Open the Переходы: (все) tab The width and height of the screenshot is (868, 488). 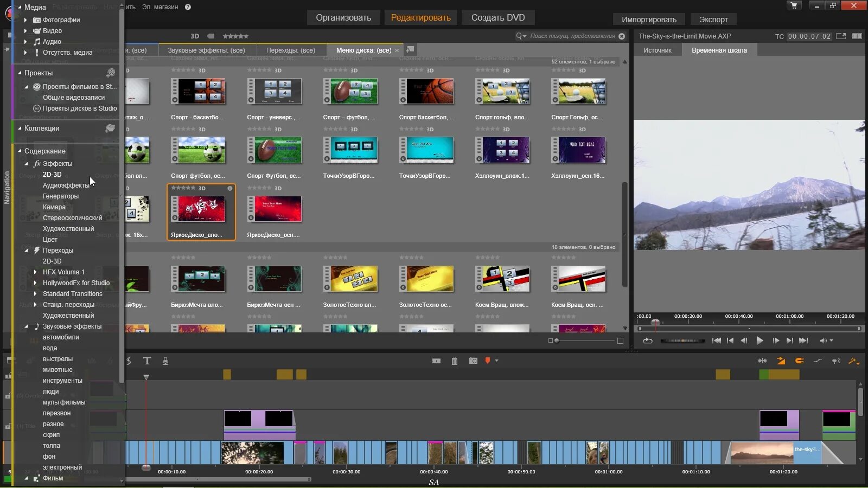click(x=291, y=50)
